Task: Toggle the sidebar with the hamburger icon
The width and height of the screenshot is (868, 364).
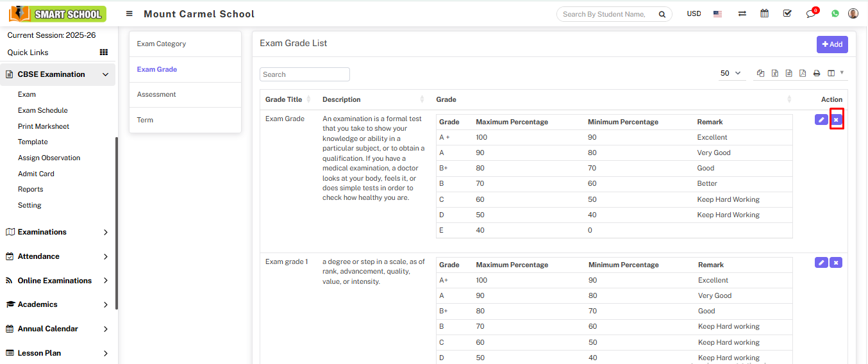Action: pyautogui.click(x=129, y=13)
